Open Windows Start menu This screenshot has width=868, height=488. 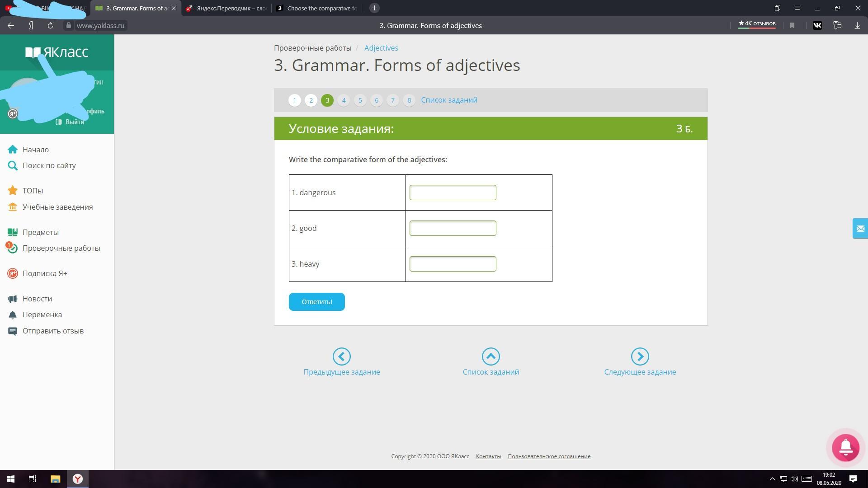coord(11,479)
